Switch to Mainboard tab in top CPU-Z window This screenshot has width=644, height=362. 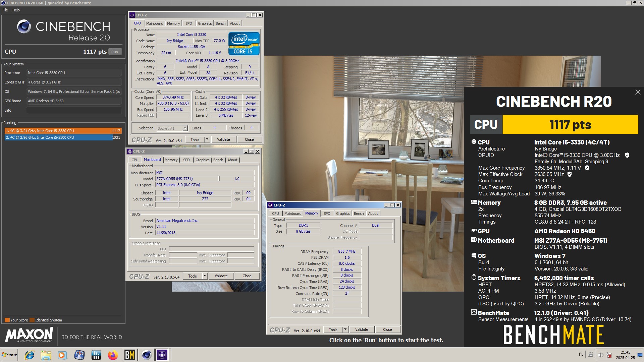155,23
